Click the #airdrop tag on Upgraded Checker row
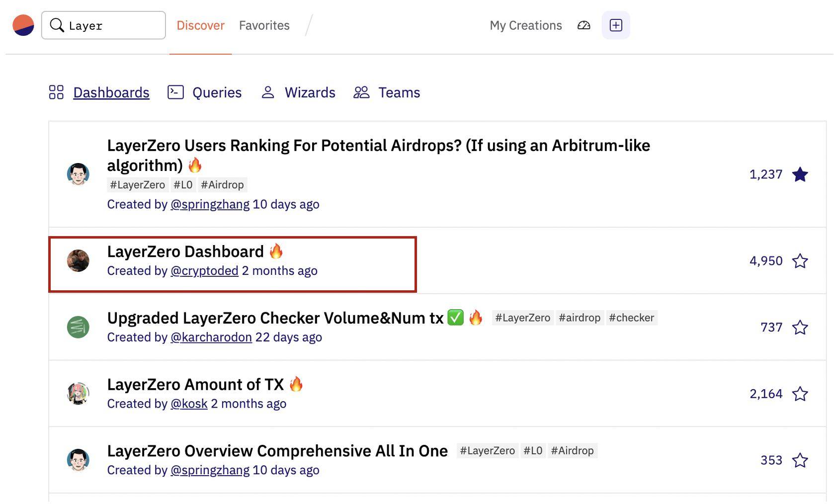The image size is (834, 504). coord(580,318)
